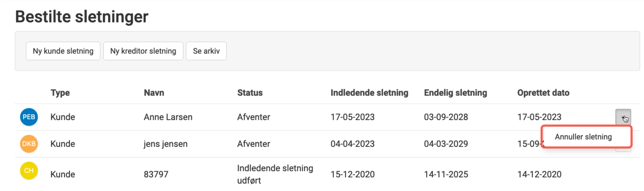Click Anne Larsen's final deletion date 03-09-2028

pos(446,117)
